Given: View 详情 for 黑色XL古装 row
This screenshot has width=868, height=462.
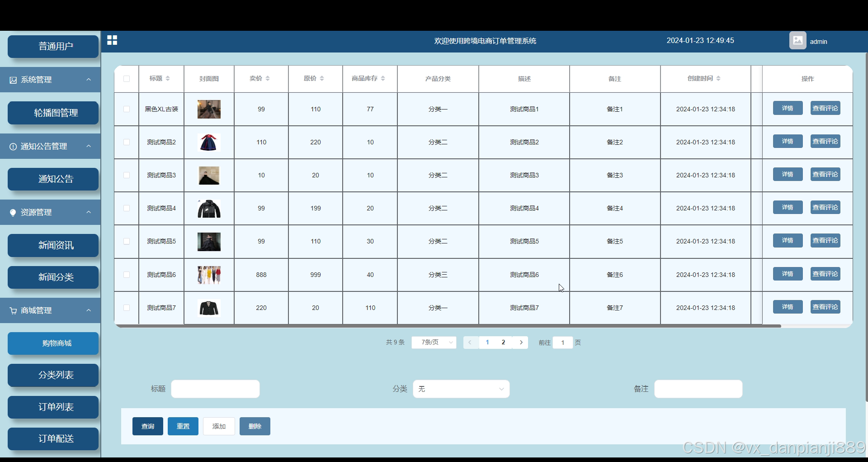Looking at the screenshot, I should (788, 108).
